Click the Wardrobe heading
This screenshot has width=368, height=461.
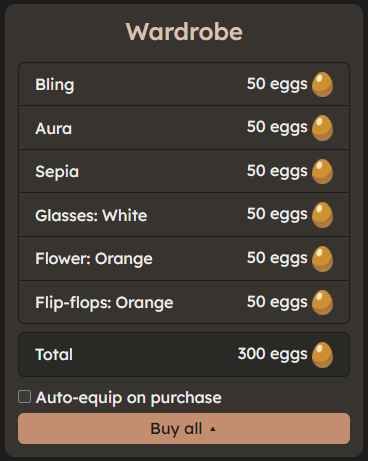coord(184,32)
